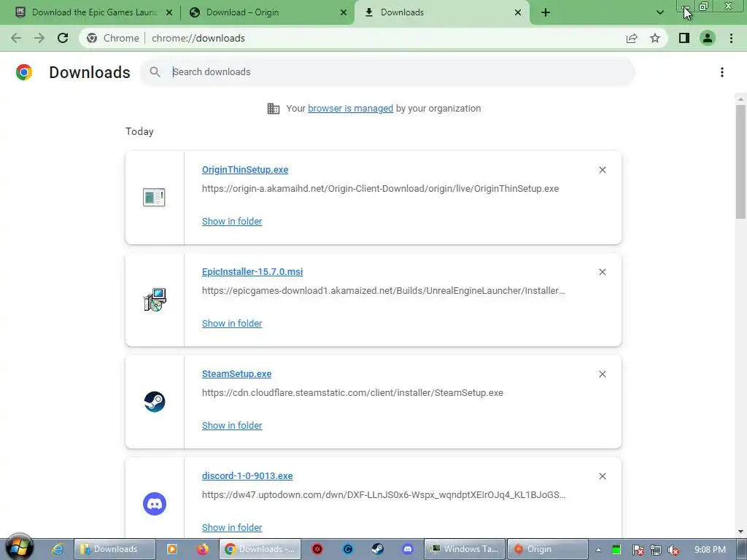Viewport: 747px width, 560px height.
Task: Open a new browser tab
Action: [546, 12]
